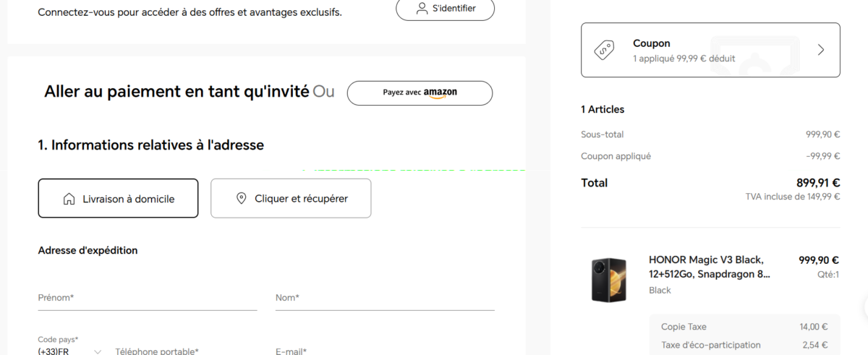
Task: Click the Prénom input field
Action: pos(148,298)
